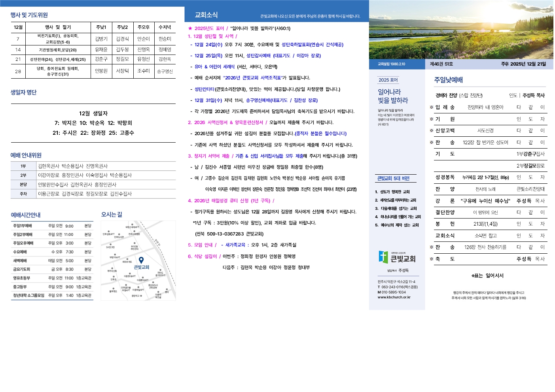Click the address 전주시 덕진구 석소2길 11-4

point(396,282)
